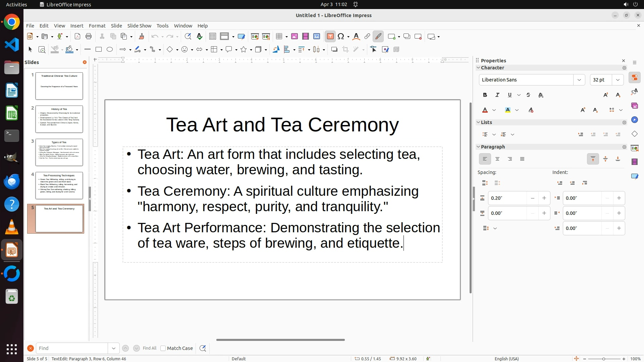644x362 pixels.
Task: Toggle Center paragraph alignment
Action: (497, 159)
